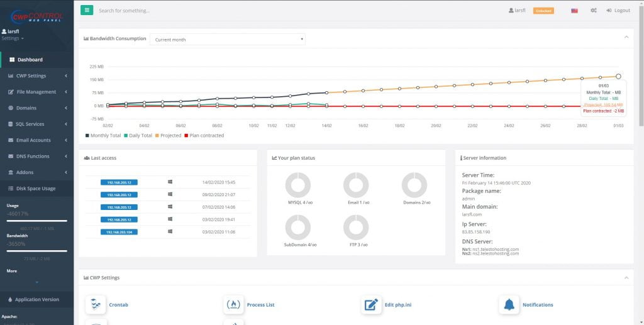Screen dimensions: 644x325
Task: Click the Domains 2/∞ donut chart
Action: coord(414,185)
